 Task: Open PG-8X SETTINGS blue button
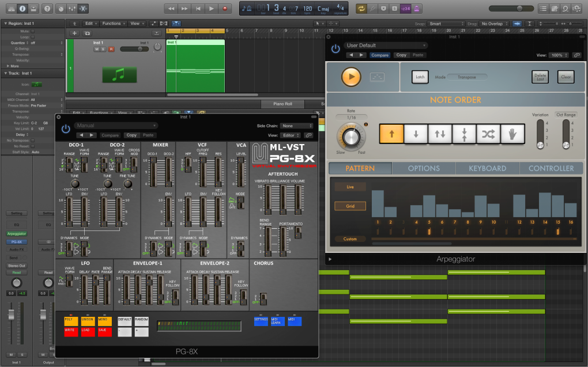click(261, 321)
